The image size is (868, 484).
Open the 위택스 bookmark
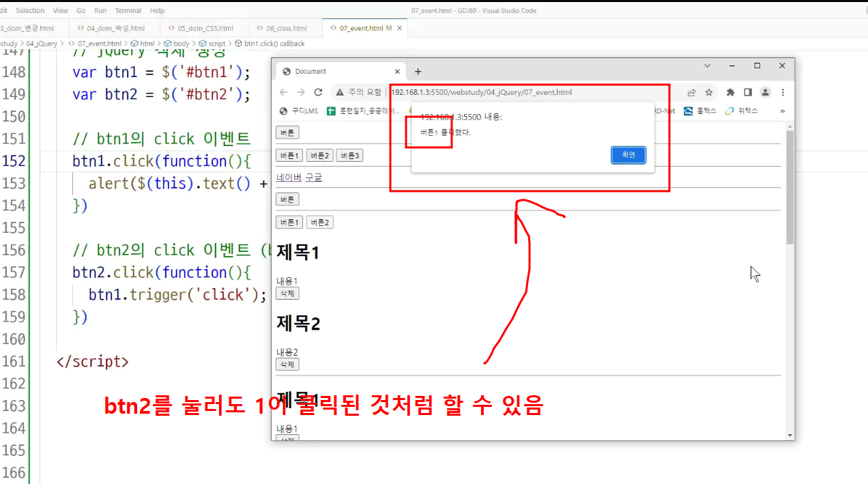[x=741, y=111]
